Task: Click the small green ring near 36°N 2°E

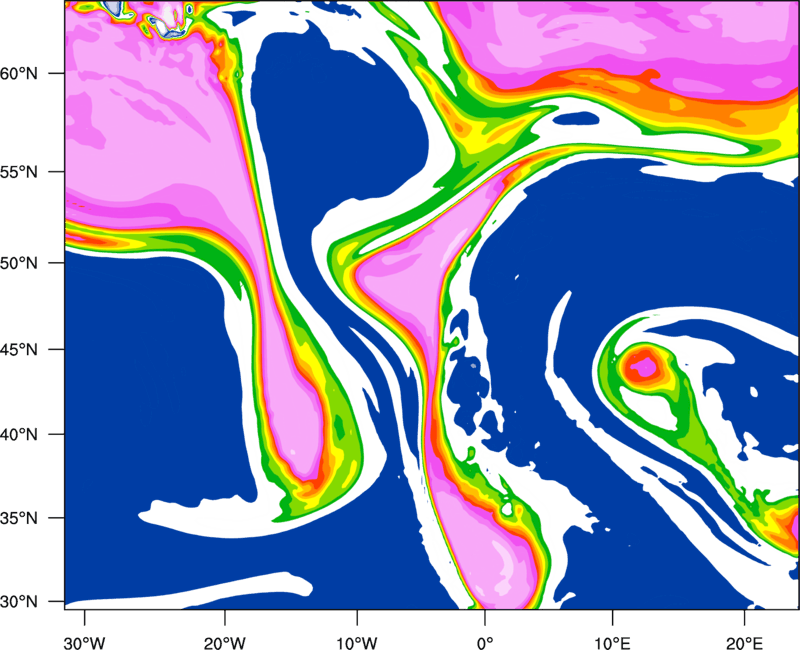Action: [x=507, y=510]
